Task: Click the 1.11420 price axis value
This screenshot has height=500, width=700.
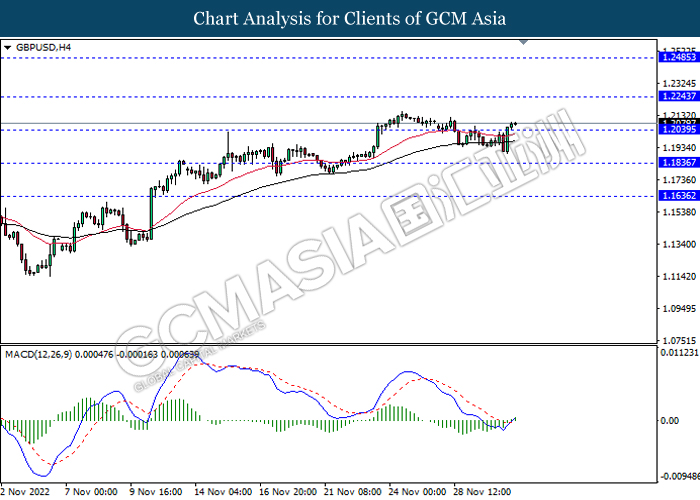Action: point(679,277)
